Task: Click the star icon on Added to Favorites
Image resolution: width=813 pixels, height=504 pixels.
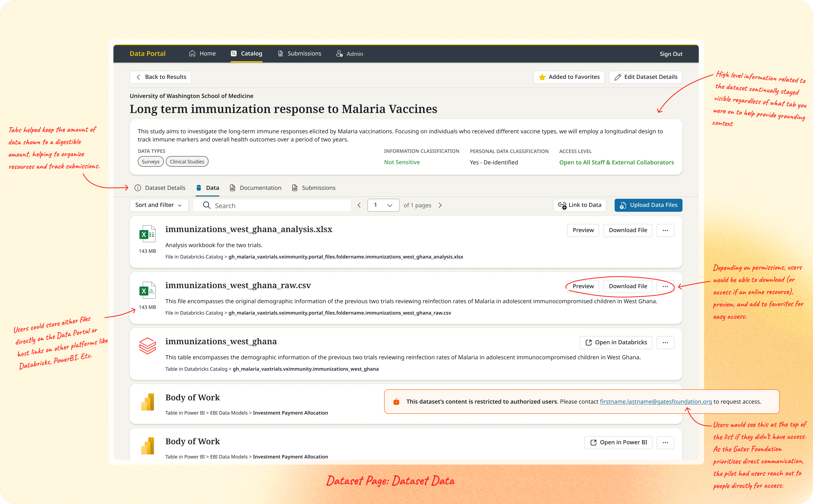Action: tap(542, 77)
